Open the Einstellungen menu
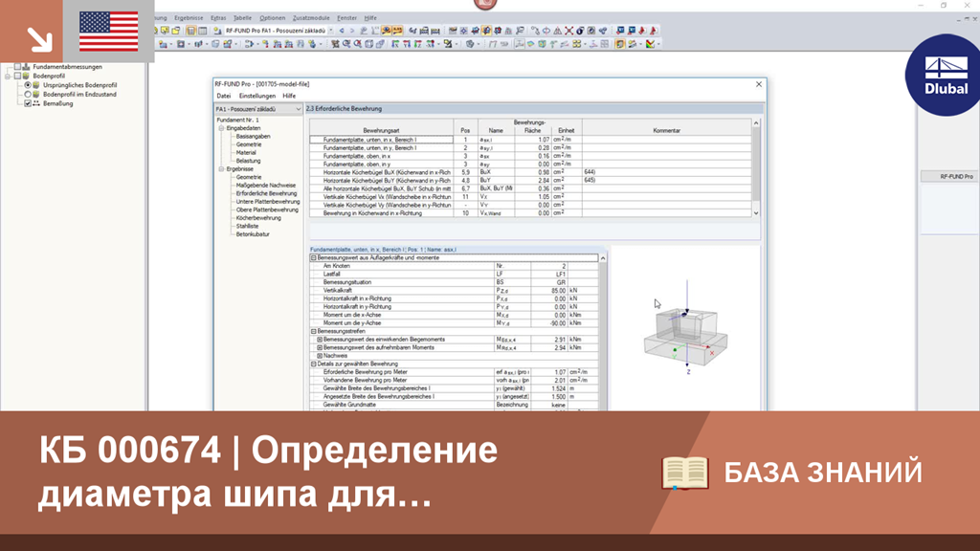The width and height of the screenshot is (980, 551). [256, 97]
